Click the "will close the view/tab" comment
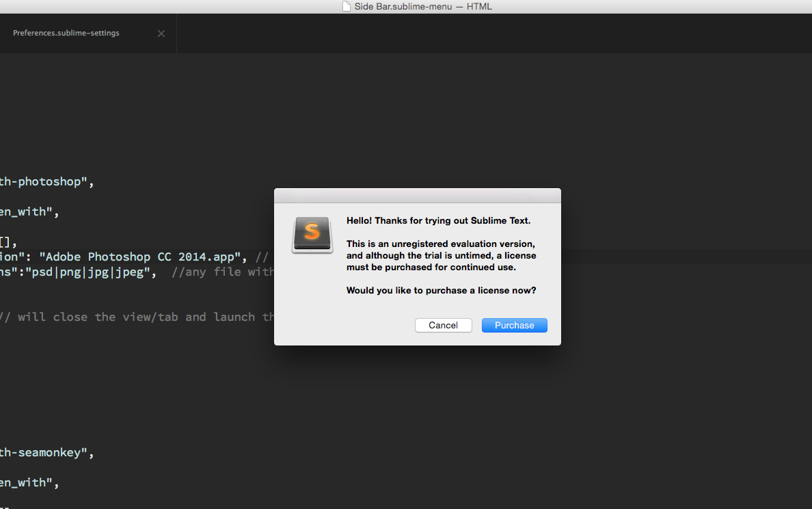The height and width of the screenshot is (509, 812). (137, 317)
